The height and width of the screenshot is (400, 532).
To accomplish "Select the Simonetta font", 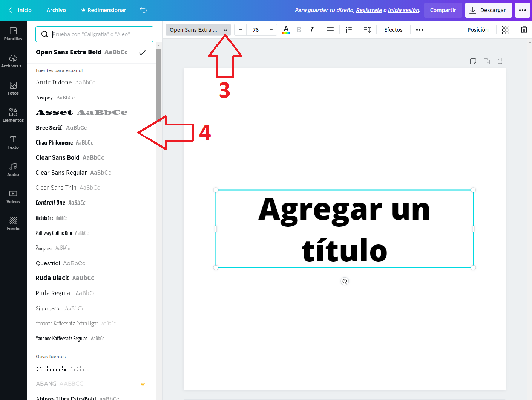I will click(91, 308).
